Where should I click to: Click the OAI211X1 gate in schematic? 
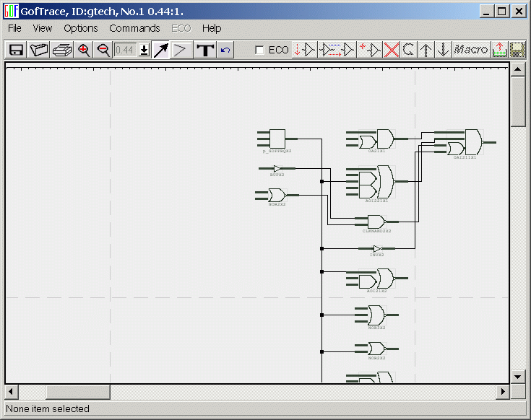(470, 143)
